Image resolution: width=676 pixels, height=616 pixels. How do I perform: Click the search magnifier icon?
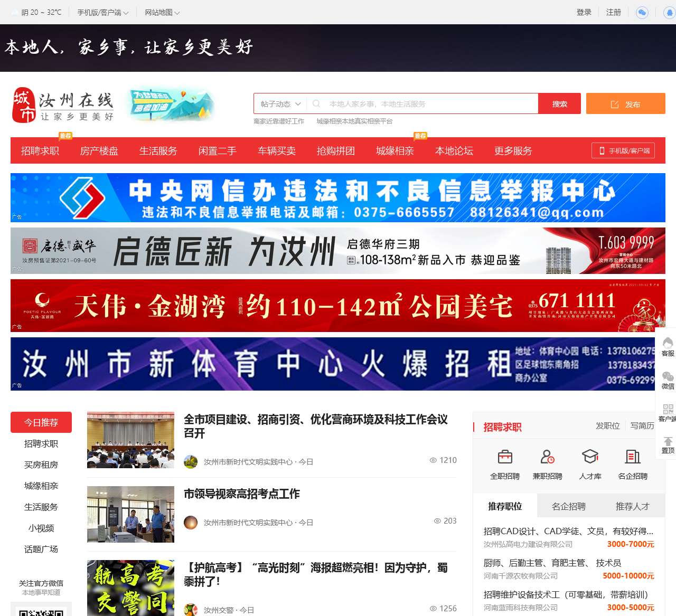316,104
